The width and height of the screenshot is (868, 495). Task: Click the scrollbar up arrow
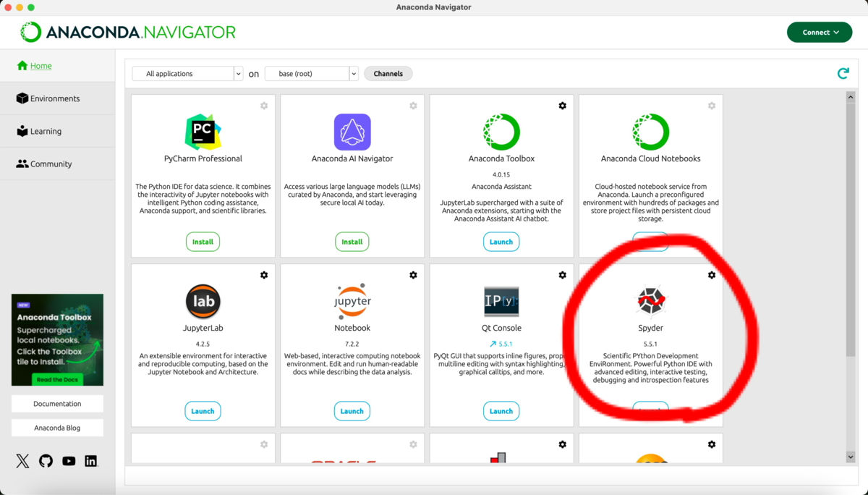point(851,96)
